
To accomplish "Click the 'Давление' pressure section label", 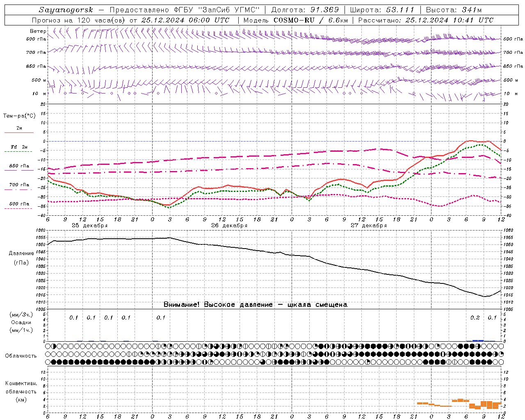I will (x=21, y=253).
